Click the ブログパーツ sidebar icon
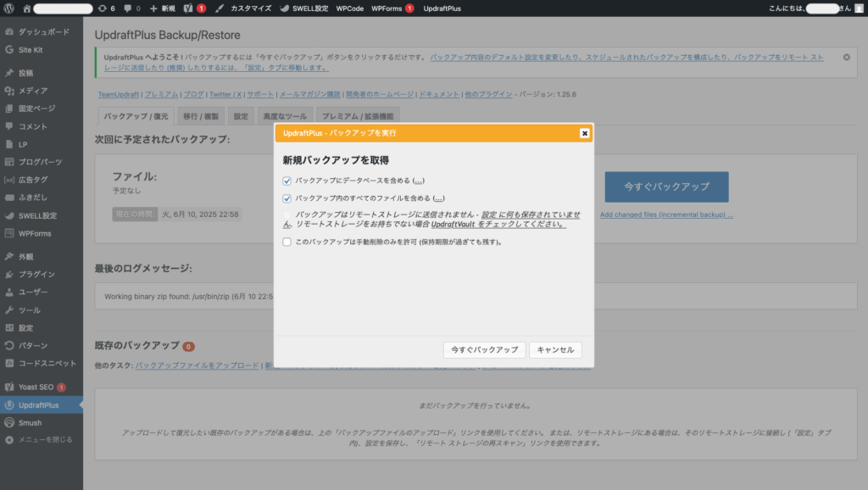The height and width of the screenshot is (490, 868). coord(9,162)
